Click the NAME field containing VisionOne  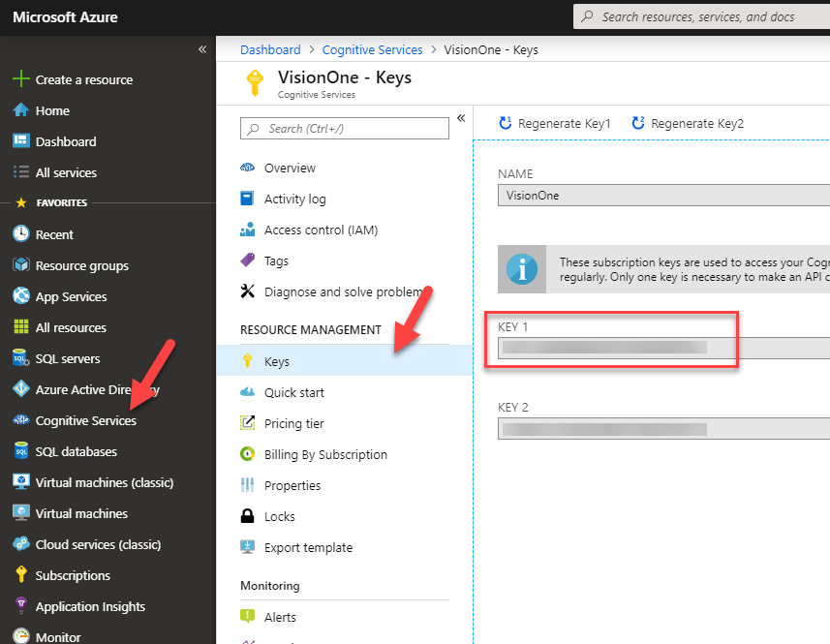tap(663, 196)
